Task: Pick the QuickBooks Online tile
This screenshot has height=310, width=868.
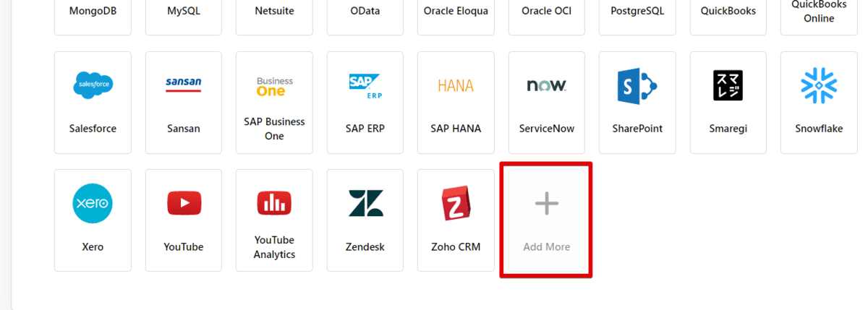Action: click(819, 13)
